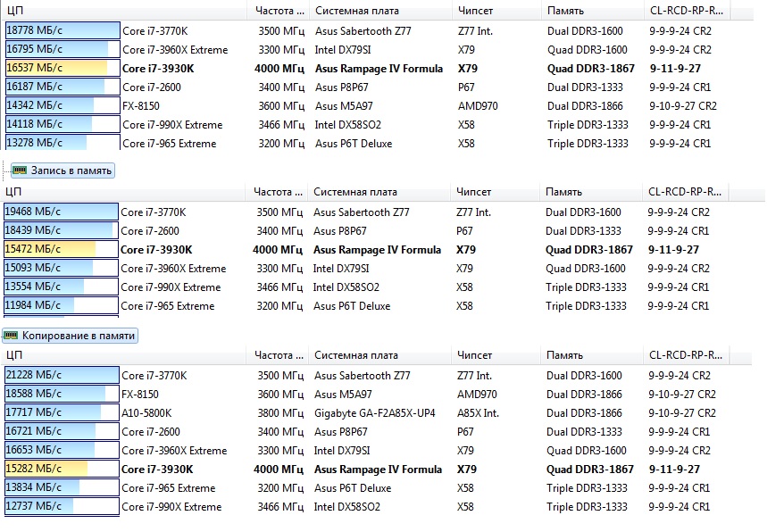Screen dimensions: 767x532
Task: Select the 14118 МБ/с result
Action: (x=63, y=124)
